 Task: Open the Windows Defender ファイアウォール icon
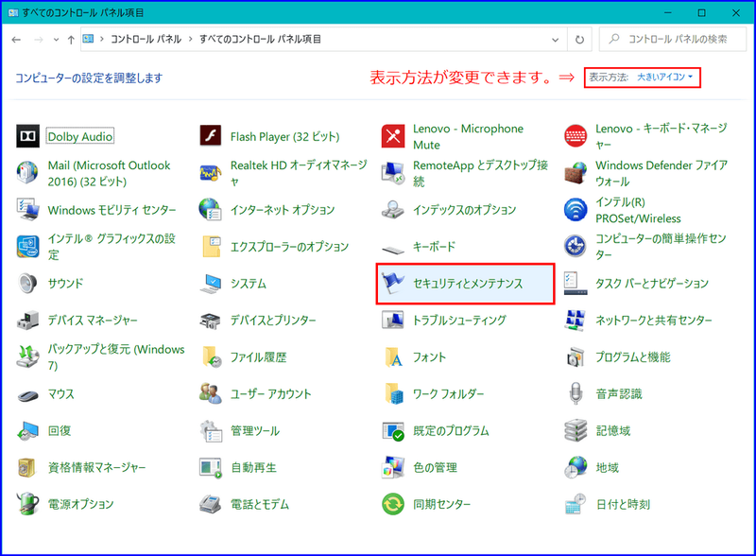click(x=576, y=173)
